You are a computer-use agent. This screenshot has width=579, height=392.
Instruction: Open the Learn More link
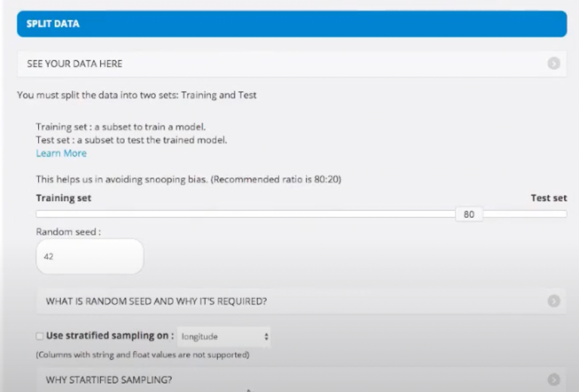61,153
